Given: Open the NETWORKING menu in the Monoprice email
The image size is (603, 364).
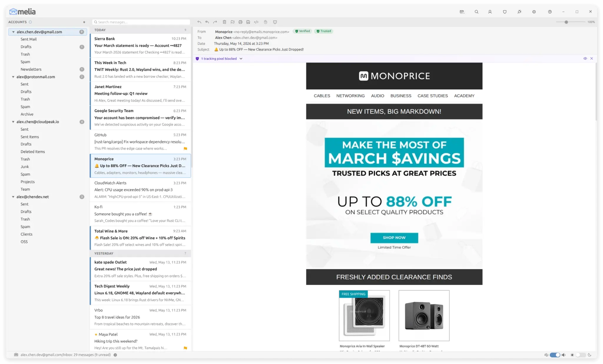Looking at the screenshot, I should pyautogui.click(x=350, y=96).
